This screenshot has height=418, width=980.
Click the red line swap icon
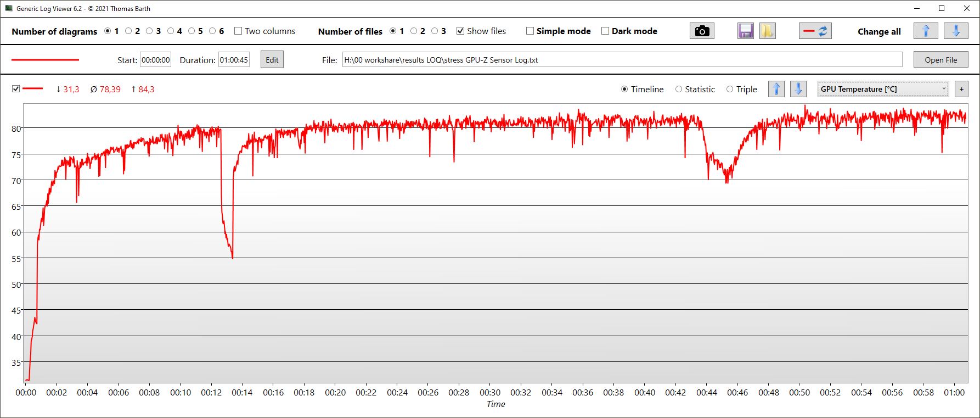click(815, 31)
